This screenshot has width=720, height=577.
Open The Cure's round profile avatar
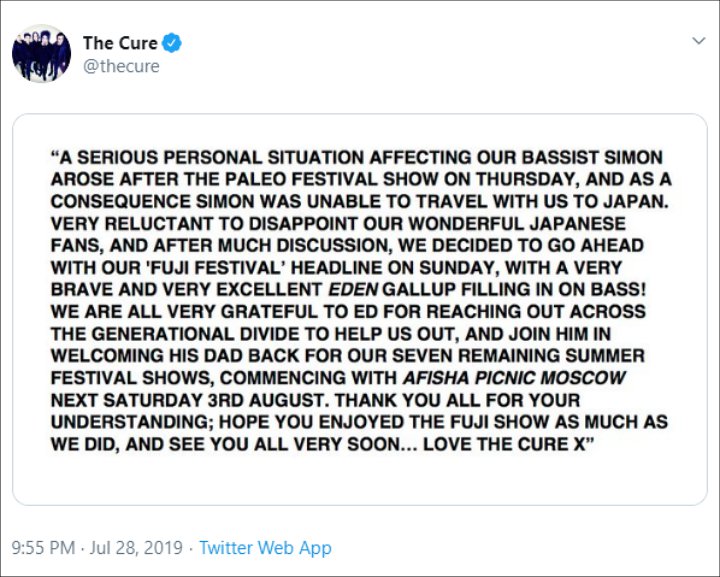coord(41,53)
